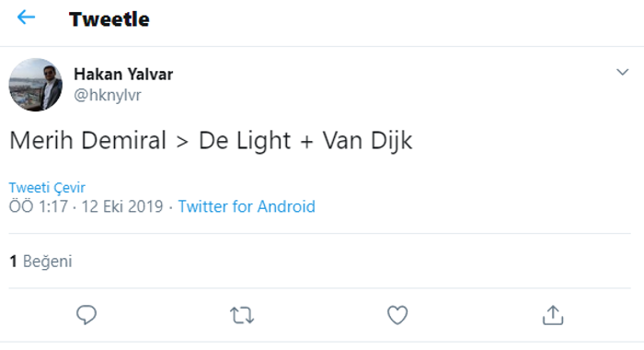Screen dimensions: 644x350
Task: Reply to the tweet via speech bubble icon
Action: click(86, 315)
